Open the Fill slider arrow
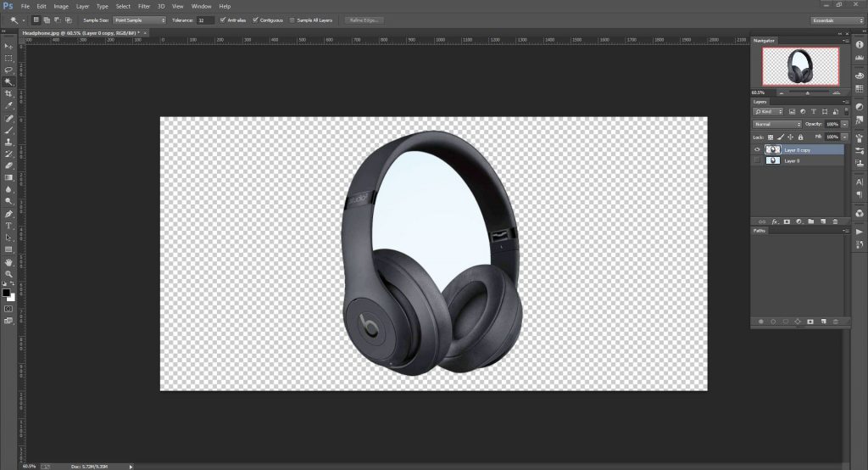 click(x=845, y=137)
